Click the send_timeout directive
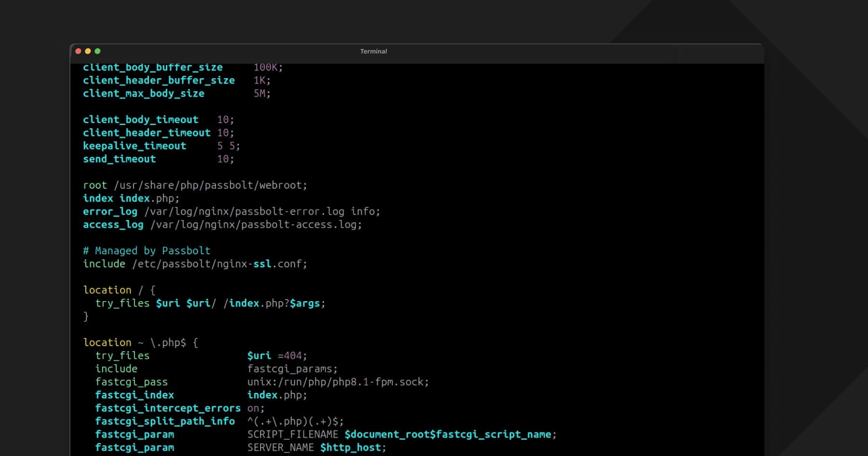This screenshot has width=868, height=456. coord(119,159)
